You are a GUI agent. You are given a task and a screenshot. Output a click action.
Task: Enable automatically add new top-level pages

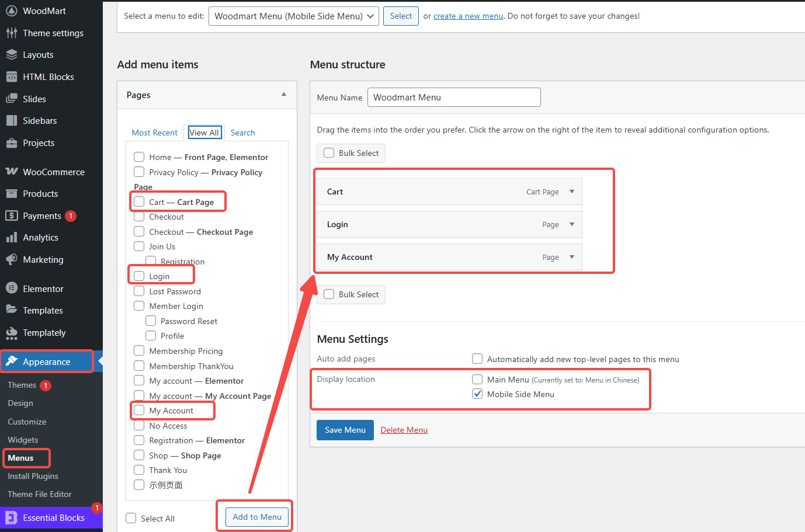click(x=477, y=359)
